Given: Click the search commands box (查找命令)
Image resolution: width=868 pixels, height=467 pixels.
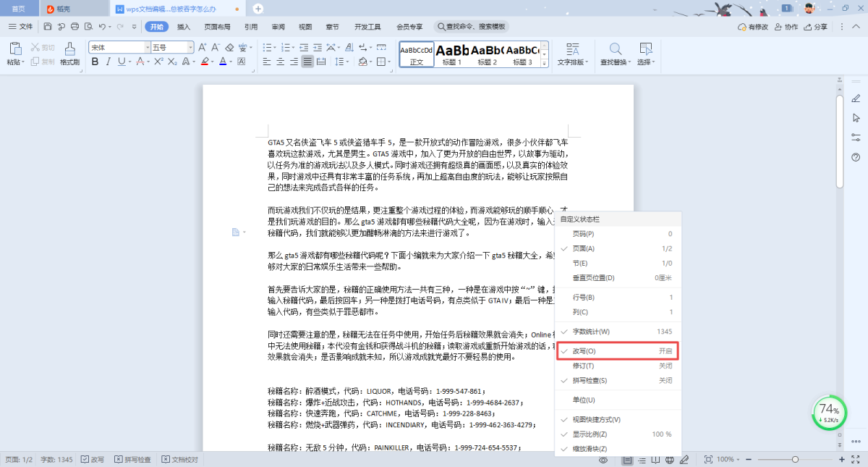Looking at the screenshot, I should tap(472, 27).
